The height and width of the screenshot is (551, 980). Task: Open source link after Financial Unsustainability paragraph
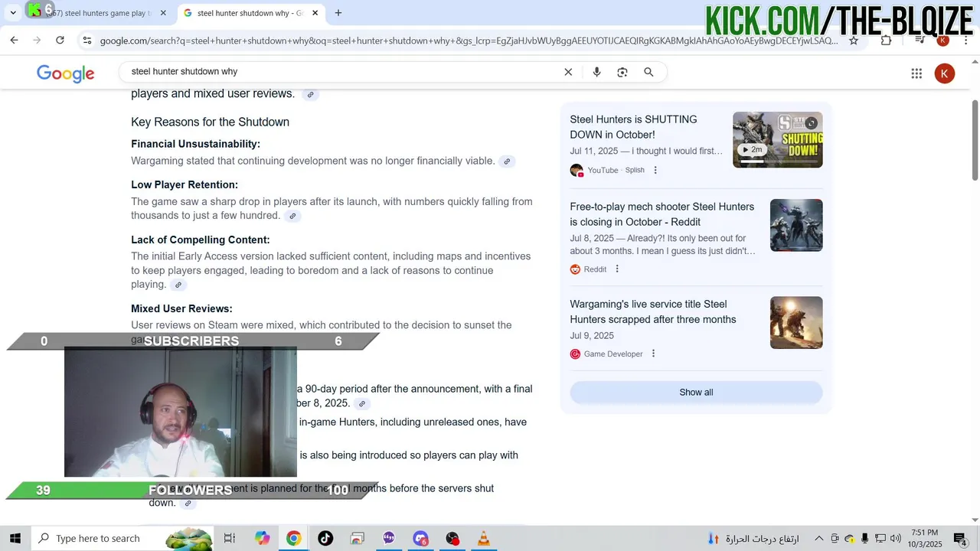[x=506, y=161]
